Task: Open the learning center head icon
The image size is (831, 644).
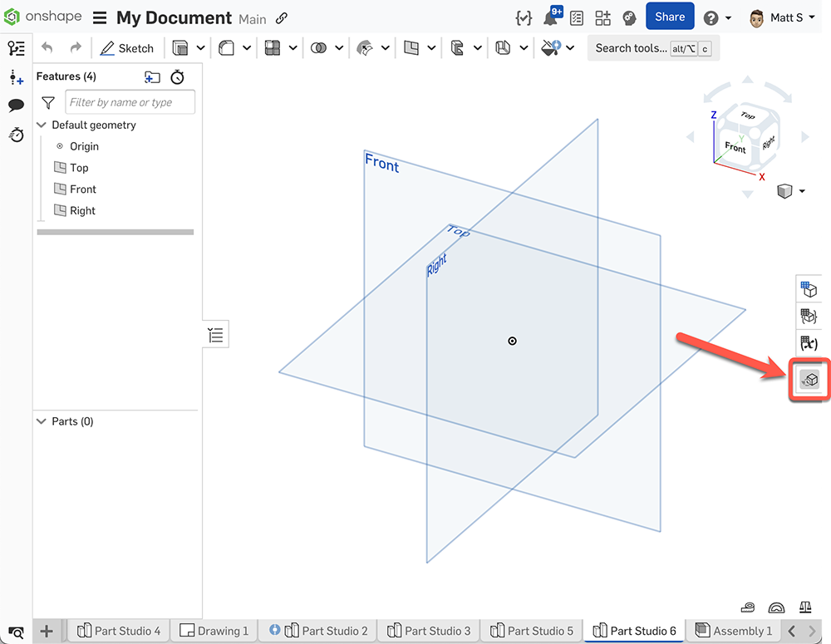Action: [x=629, y=18]
